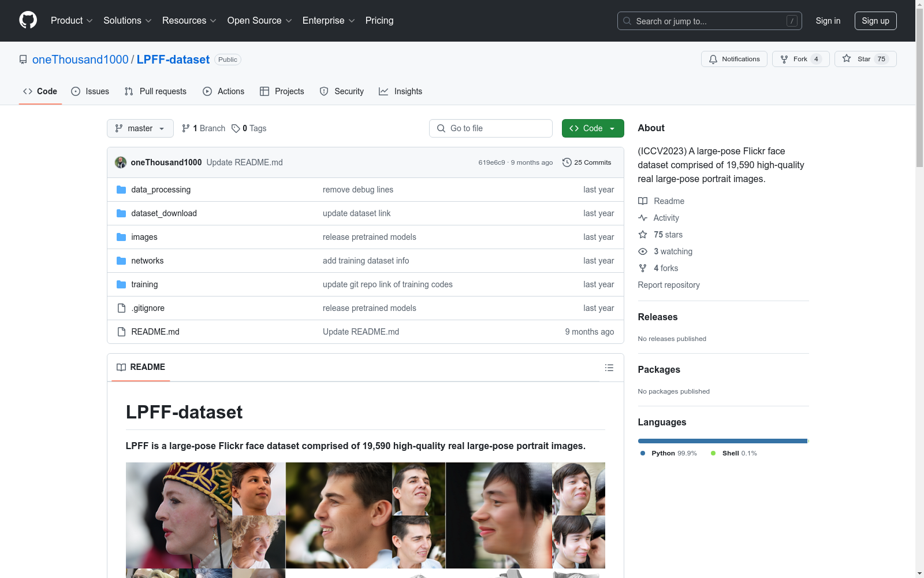Open the data_processing folder
This screenshot has height=578, width=924.
(x=161, y=190)
